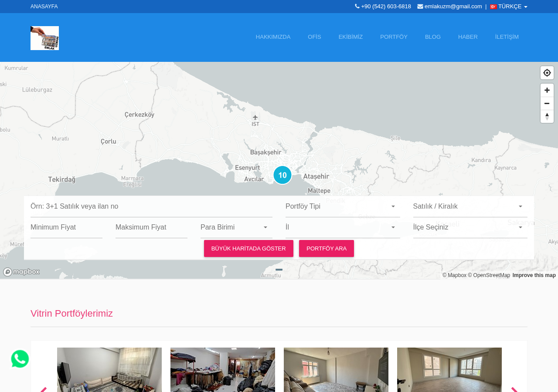The height and width of the screenshot is (392, 558).
Task: Click the map geolocate button
Action: click(x=547, y=73)
